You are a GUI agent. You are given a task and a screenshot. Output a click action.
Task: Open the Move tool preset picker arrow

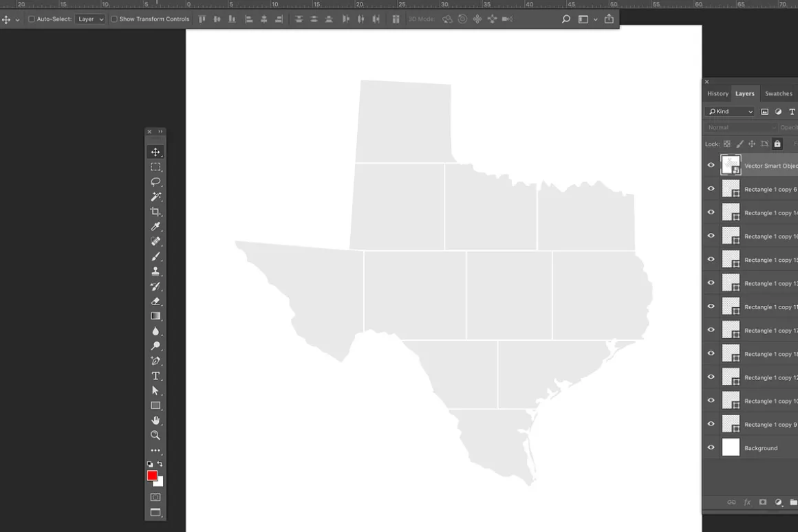pos(17,19)
